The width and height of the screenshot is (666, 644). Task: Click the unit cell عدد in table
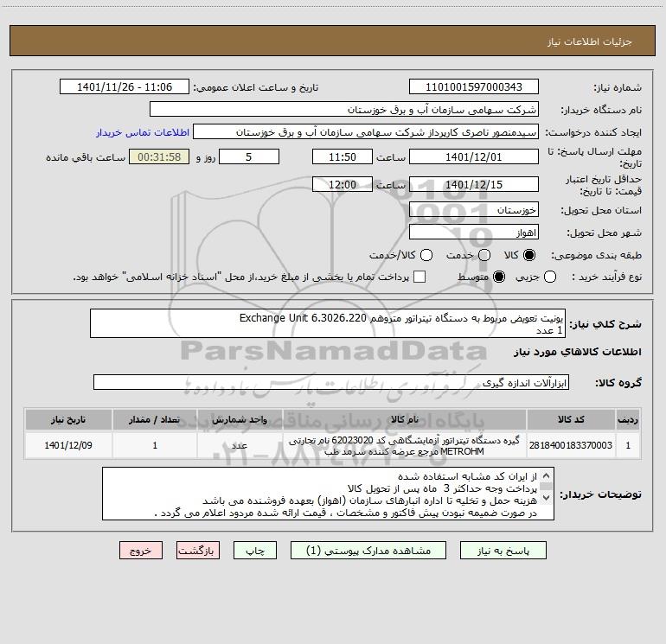click(x=240, y=445)
